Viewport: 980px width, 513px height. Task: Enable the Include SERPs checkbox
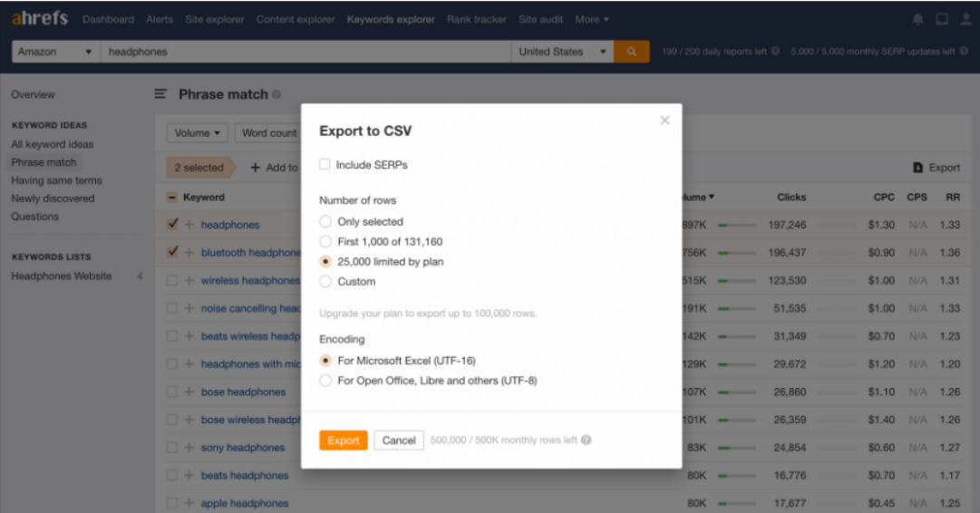(325, 164)
